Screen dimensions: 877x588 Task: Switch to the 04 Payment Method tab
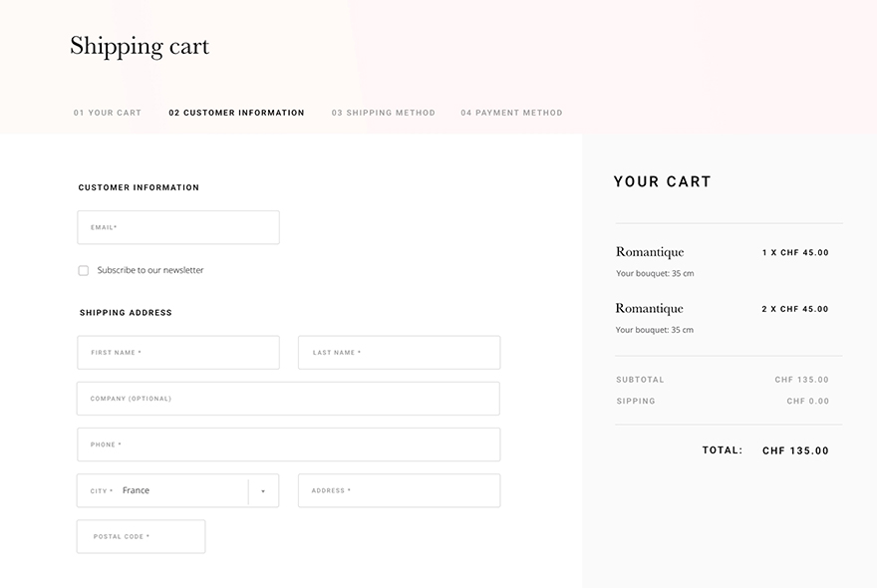(511, 113)
